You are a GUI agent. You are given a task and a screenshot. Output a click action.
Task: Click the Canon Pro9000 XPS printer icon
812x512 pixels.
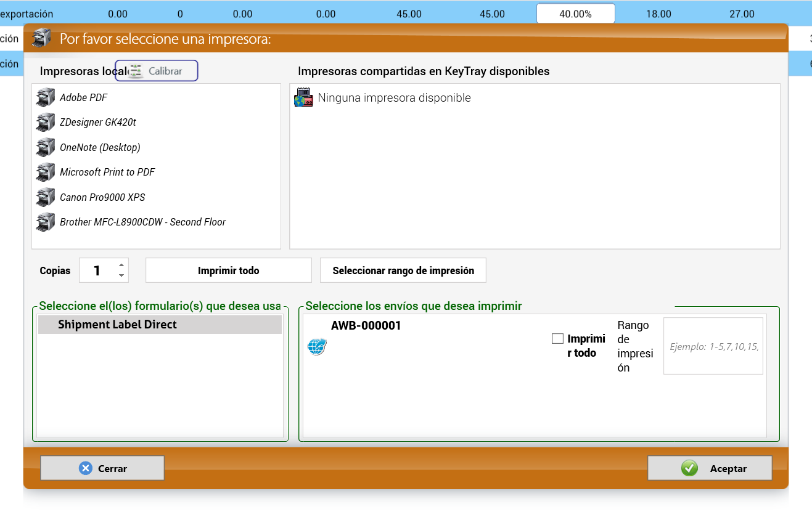(46, 197)
